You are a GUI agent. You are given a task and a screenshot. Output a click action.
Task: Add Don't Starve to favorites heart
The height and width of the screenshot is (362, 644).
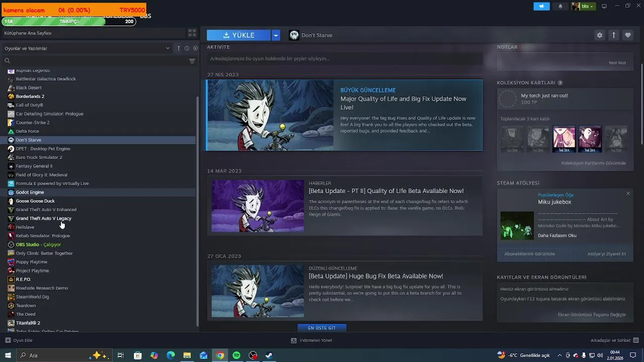tap(627, 35)
